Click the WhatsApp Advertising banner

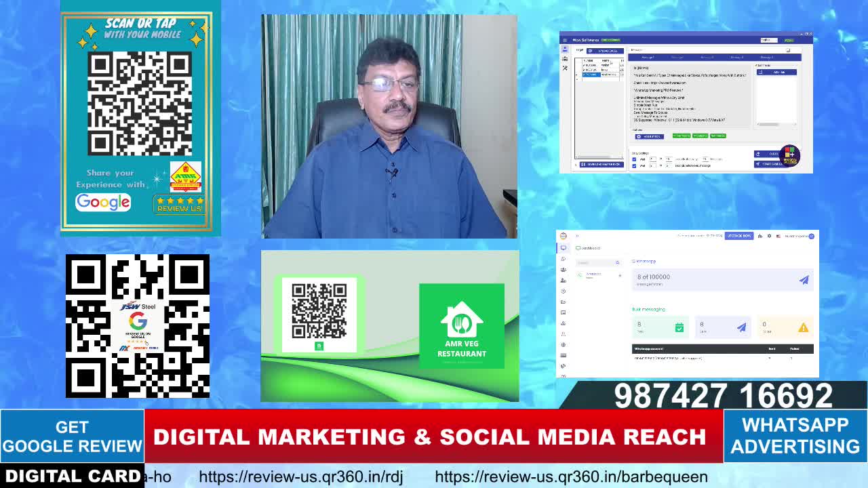795,436
